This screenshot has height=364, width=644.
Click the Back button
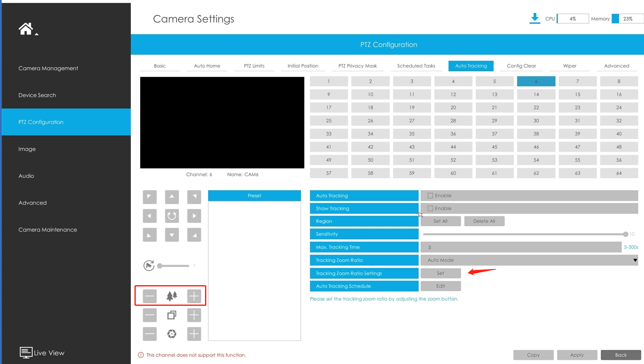click(x=621, y=355)
